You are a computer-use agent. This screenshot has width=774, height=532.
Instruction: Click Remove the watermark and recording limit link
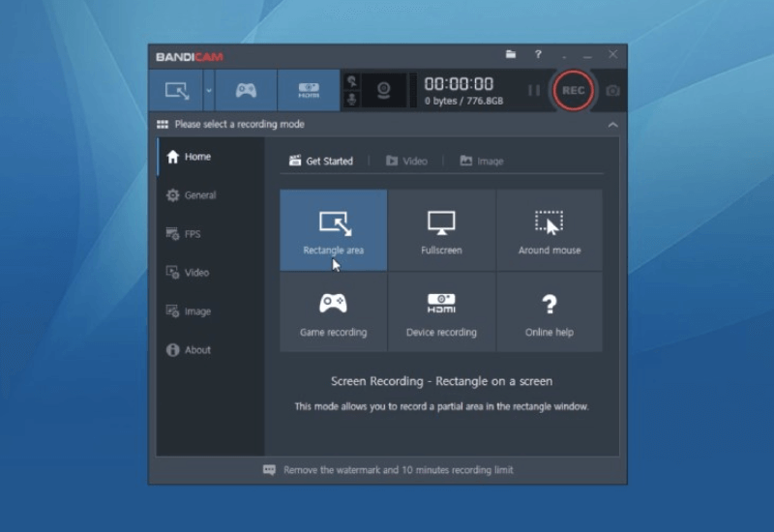pos(398,470)
